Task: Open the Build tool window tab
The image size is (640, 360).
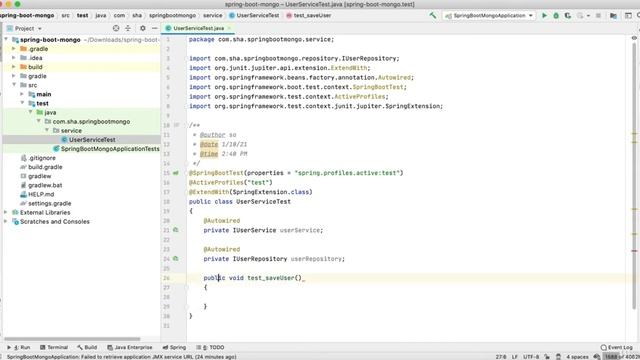Action: (x=87, y=347)
